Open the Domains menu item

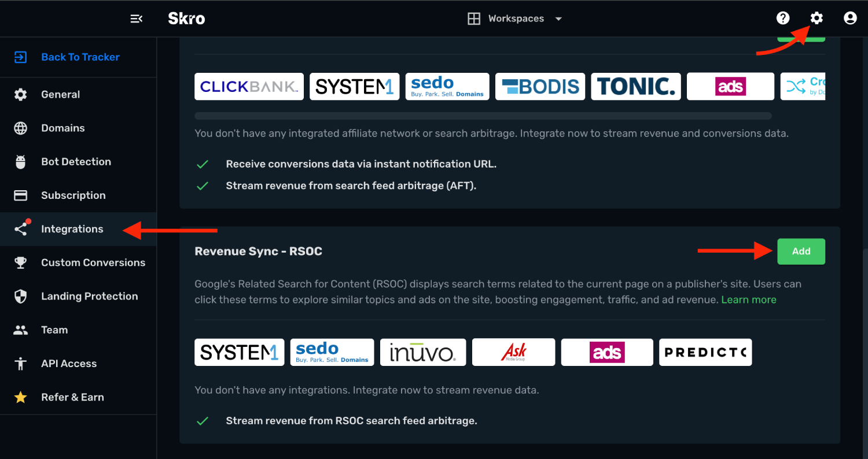point(78,128)
